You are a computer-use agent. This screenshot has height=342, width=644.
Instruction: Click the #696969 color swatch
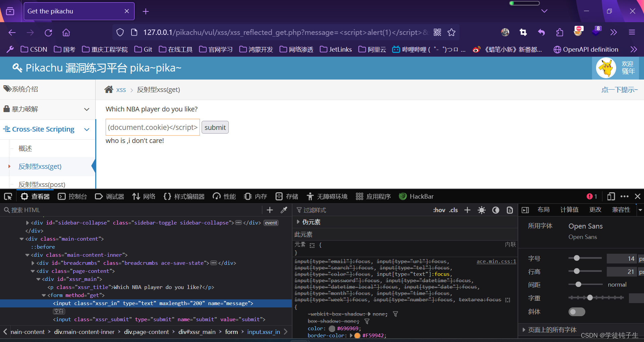pos(332,329)
